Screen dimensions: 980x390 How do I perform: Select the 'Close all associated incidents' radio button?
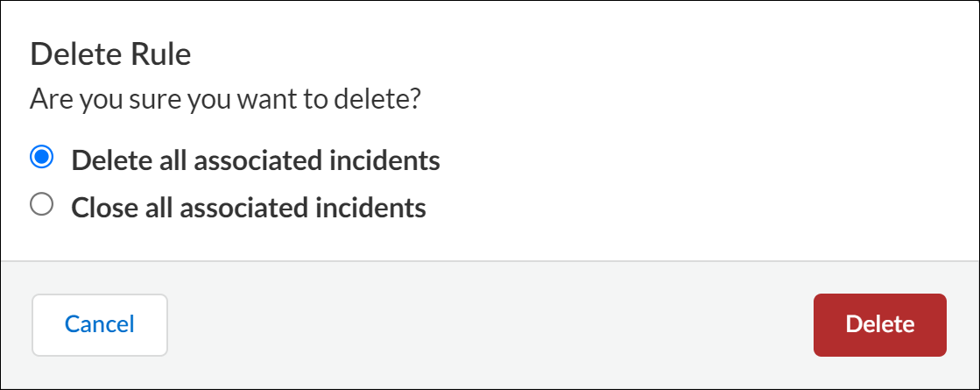click(x=41, y=206)
